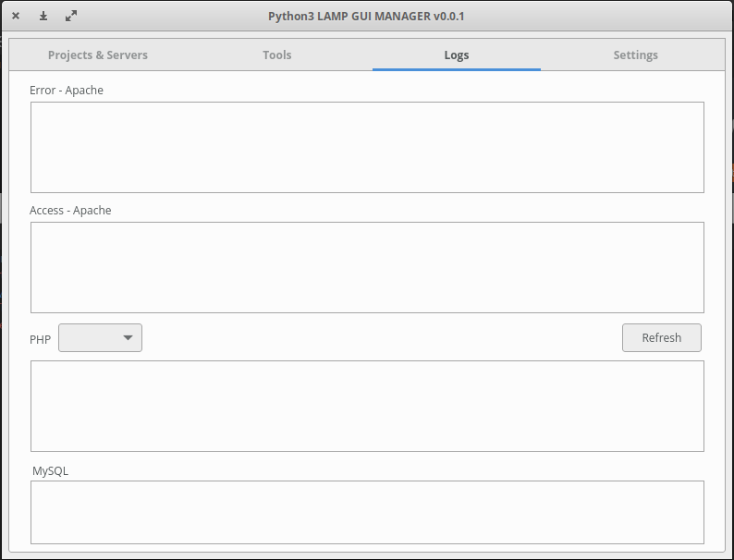Click the down-arrow icon in the title bar
The height and width of the screenshot is (560, 734).
point(43,16)
